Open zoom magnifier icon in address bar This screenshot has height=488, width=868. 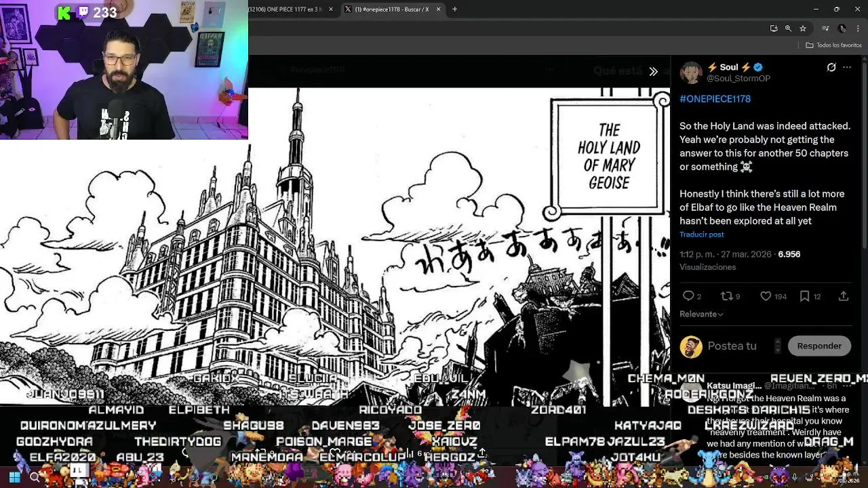pyautogui.click(x=788, y=28)
